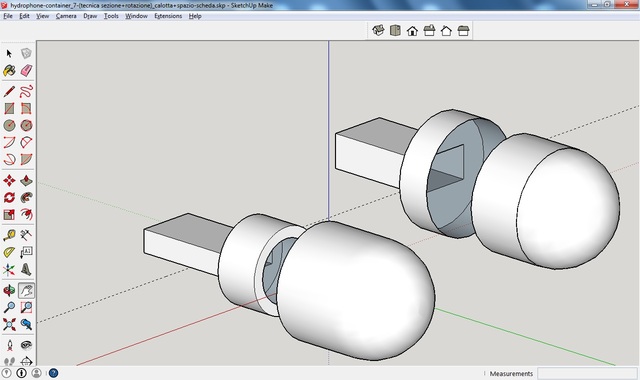The width and height of the screenshot is (640, 380).
Task: Open the Window menu
Action: [x=136, y=16]
